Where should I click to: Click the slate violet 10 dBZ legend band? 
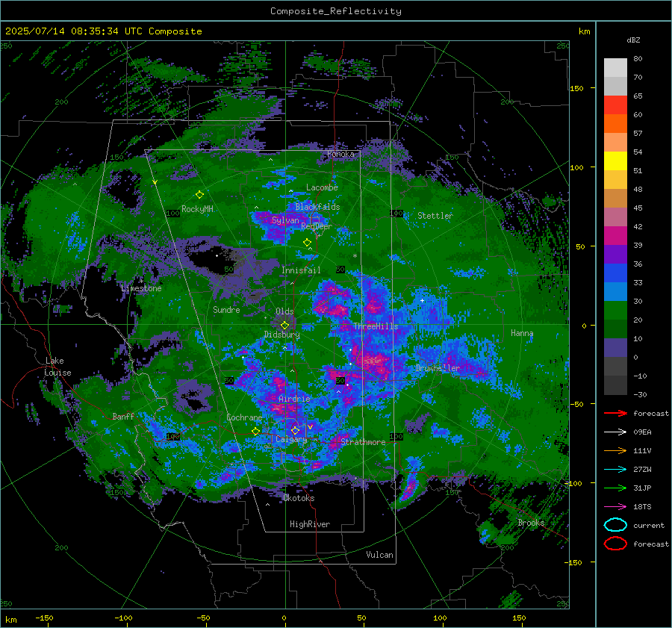[615, 347]
